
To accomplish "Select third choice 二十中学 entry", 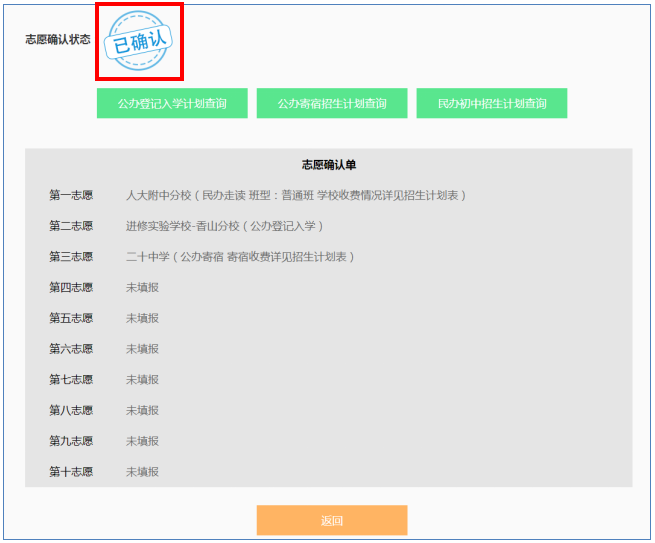I will click(x=240, y=256).
